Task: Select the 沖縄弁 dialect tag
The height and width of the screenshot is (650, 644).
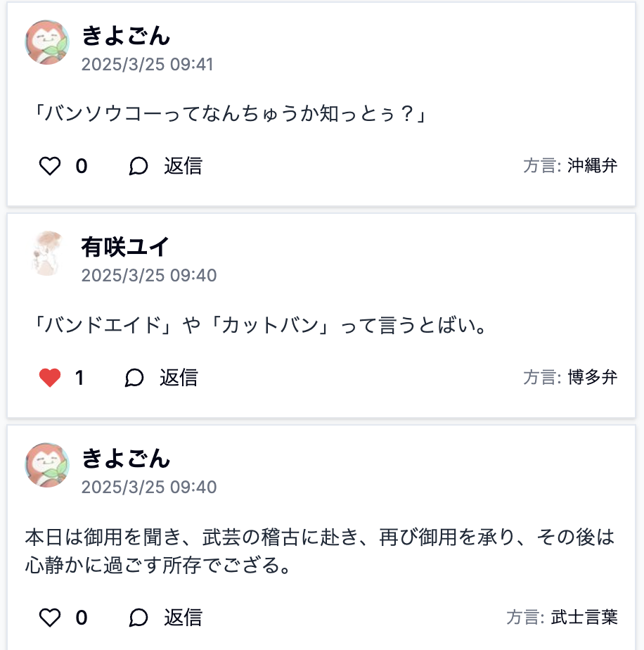Action: tap(592, 166)
